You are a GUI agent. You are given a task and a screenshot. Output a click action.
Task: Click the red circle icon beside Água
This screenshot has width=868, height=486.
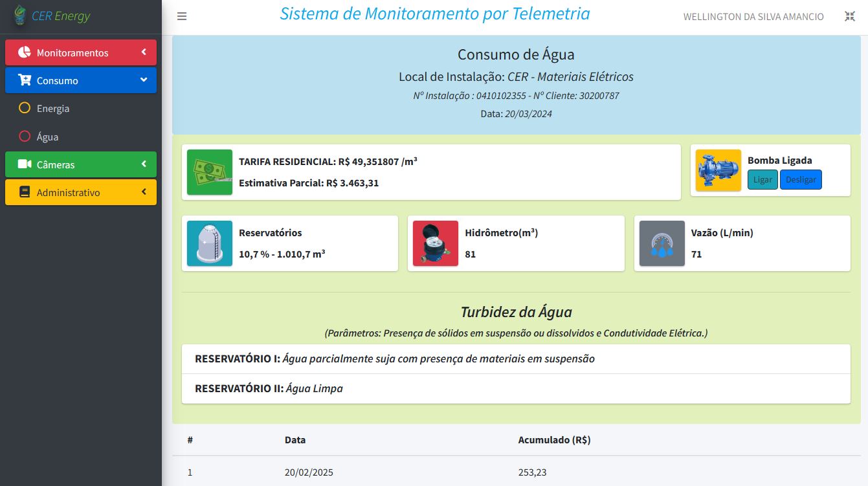point(25,137)
